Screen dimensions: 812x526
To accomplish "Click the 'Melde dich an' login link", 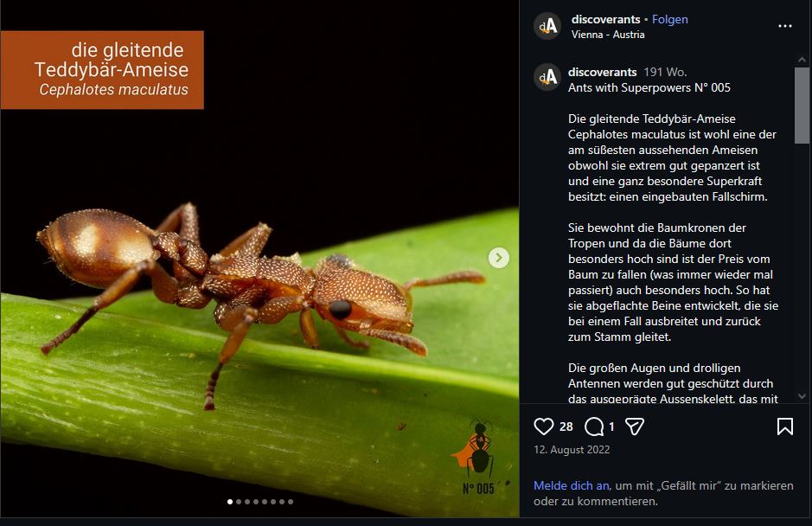I will (571, 485).
